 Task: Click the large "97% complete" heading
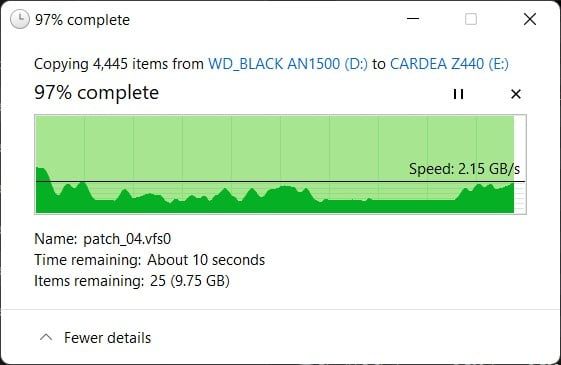pos(97,93)
